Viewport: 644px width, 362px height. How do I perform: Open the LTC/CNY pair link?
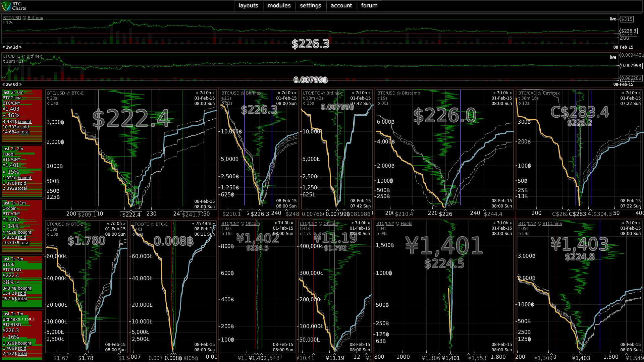coord(309,224)
